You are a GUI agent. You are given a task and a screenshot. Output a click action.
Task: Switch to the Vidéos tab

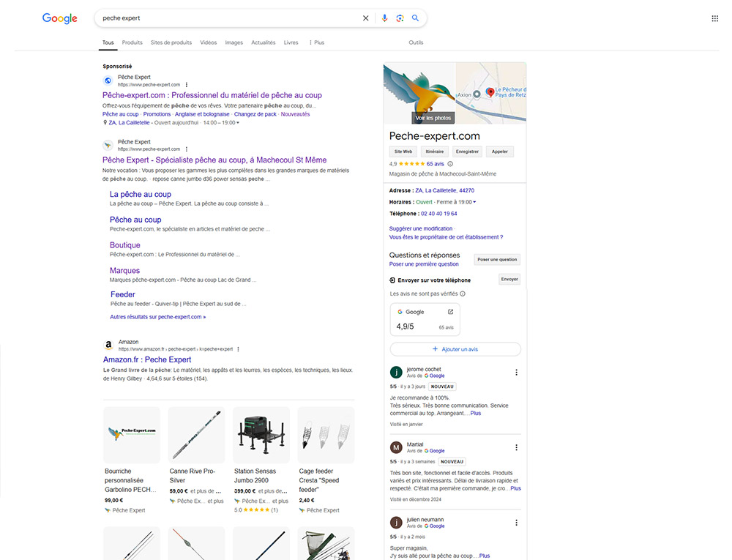click(x=208, y=42)
